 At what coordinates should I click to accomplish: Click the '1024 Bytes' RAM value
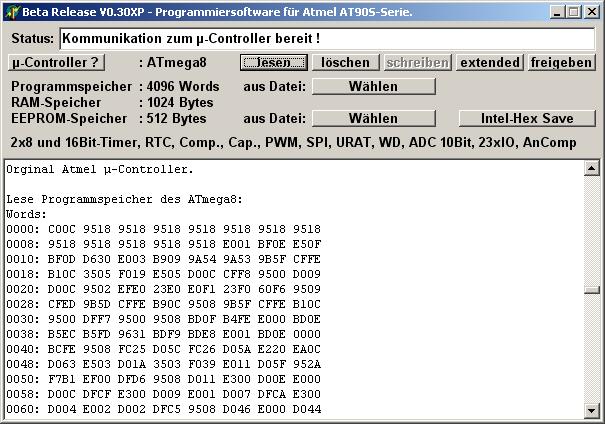pos(180,103)
